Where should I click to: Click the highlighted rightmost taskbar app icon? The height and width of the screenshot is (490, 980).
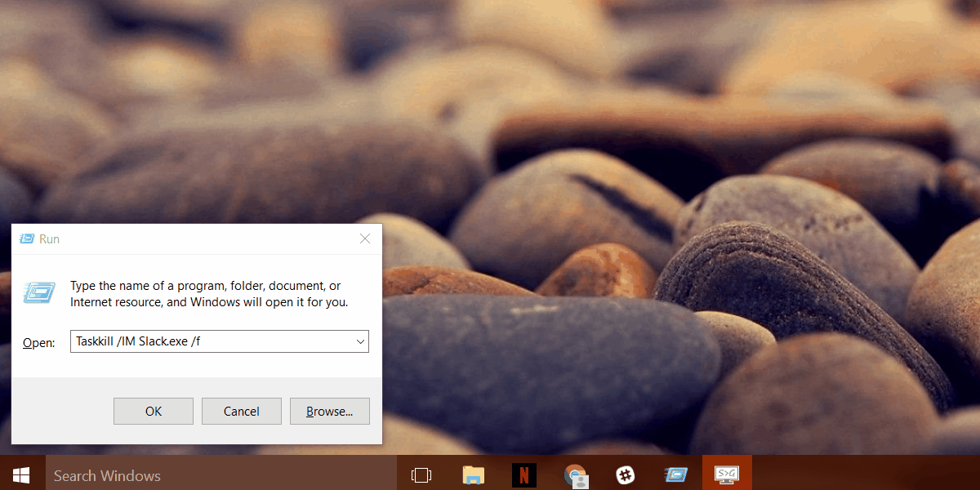[727, 474]
